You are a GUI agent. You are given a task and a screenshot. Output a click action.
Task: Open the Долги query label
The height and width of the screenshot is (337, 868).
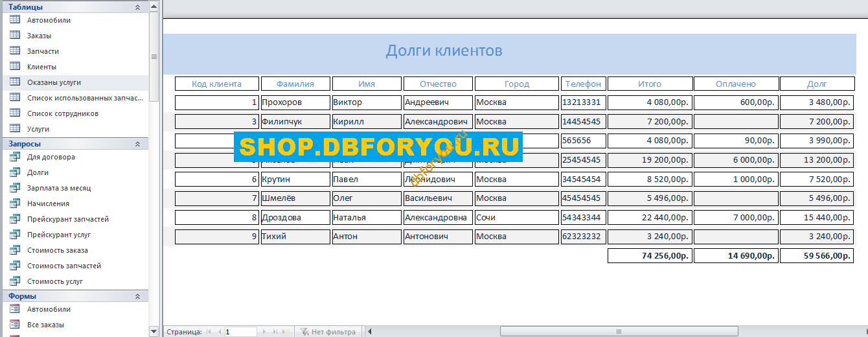pyautogui.click(x=38, y=172)
